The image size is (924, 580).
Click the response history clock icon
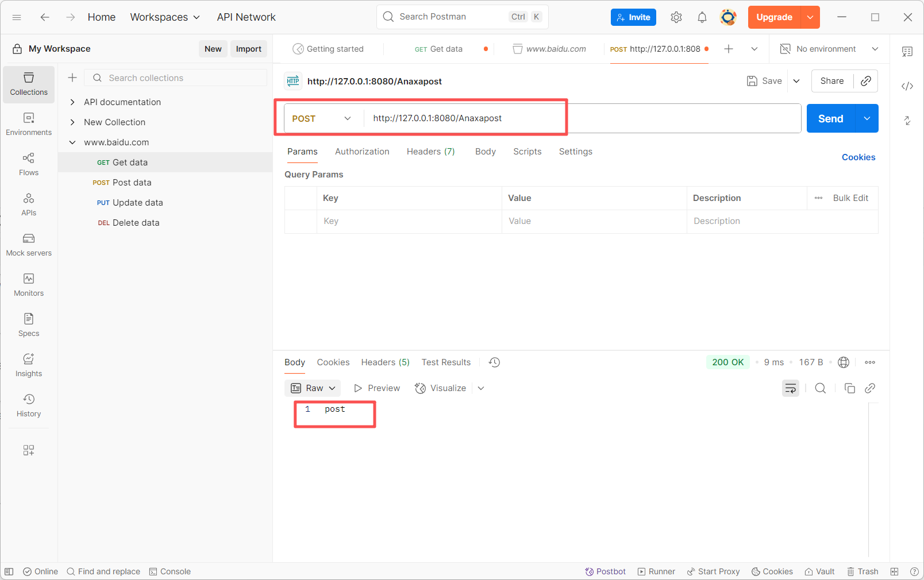[x=494, y=362]
